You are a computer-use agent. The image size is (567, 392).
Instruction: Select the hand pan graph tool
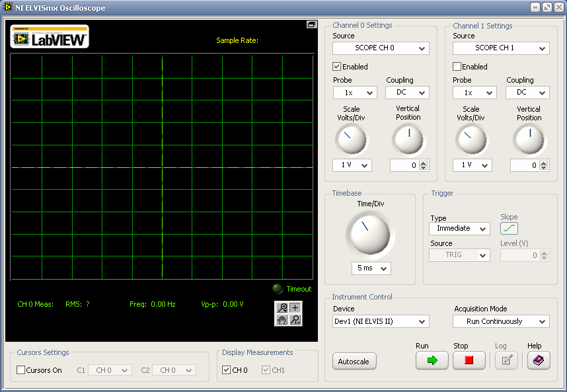tap(282, 320)
